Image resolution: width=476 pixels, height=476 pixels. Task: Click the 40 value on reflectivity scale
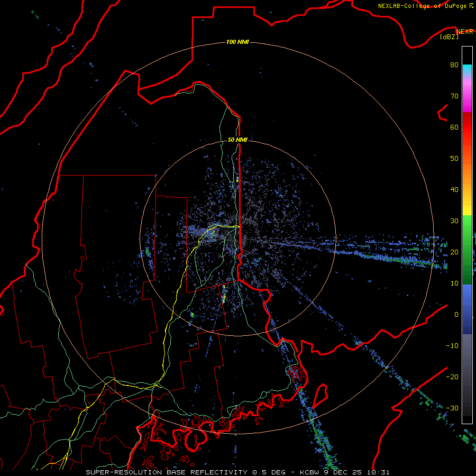coord(454,190)
